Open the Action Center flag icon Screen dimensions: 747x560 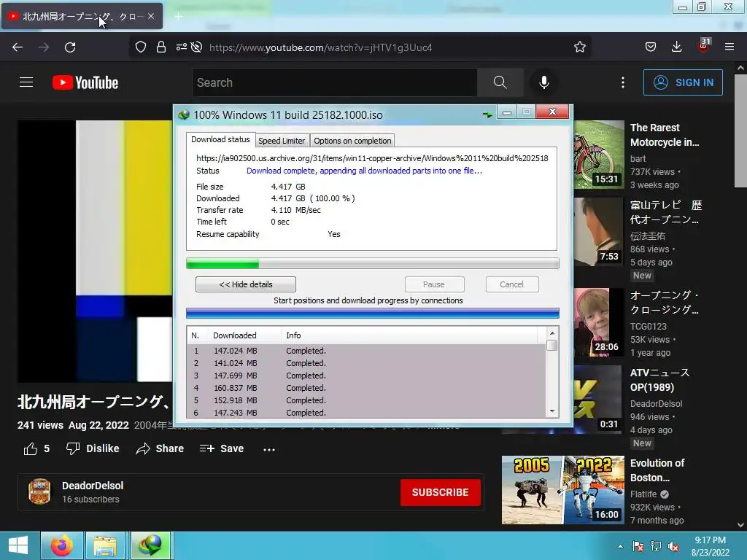(x=638, y=546)
